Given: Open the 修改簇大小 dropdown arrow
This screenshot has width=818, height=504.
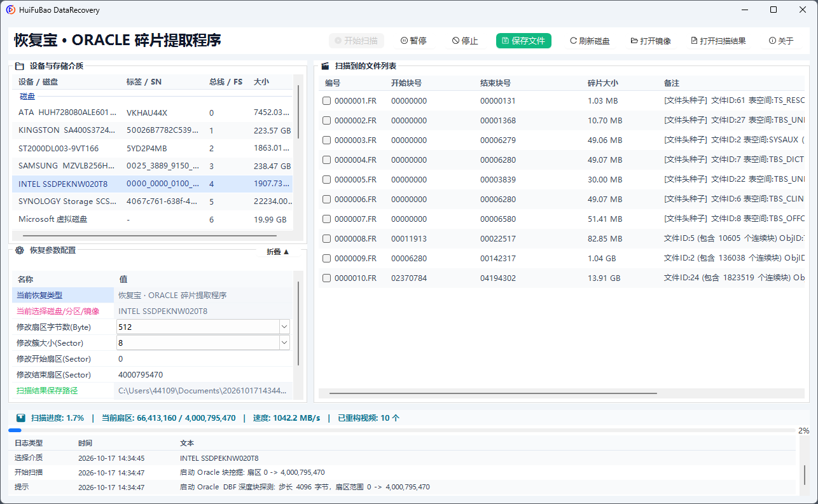Looking at the screenshot, I should (284, 343).
